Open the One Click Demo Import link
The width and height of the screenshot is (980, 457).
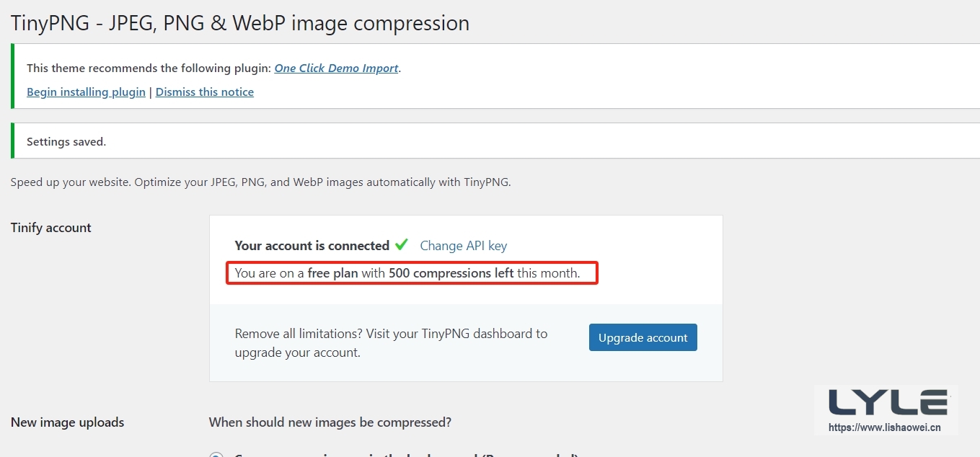click(336, 68)
